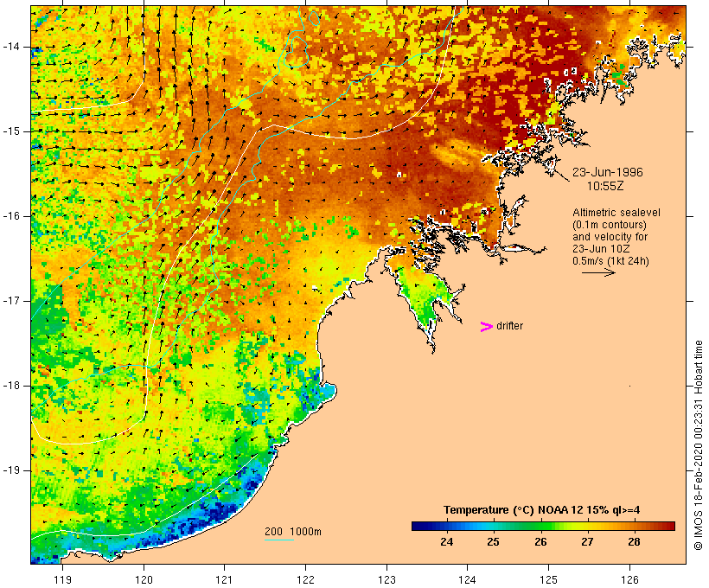Click the '200 1000m' depth contour label
709x588 pixels.
coord(293,532)
